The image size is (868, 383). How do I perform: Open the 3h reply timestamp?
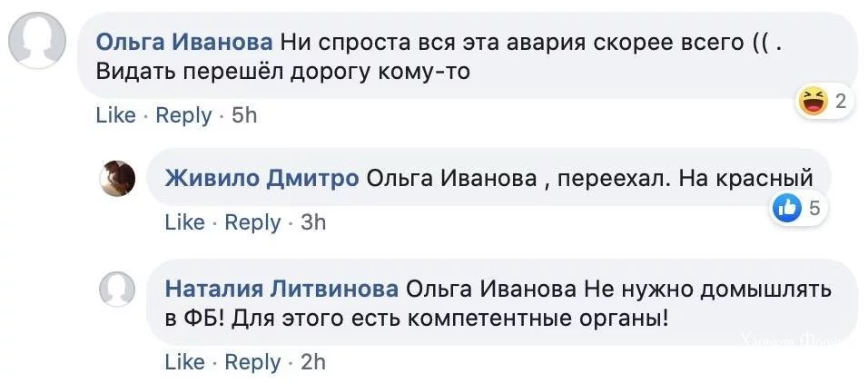pos(312,221)
